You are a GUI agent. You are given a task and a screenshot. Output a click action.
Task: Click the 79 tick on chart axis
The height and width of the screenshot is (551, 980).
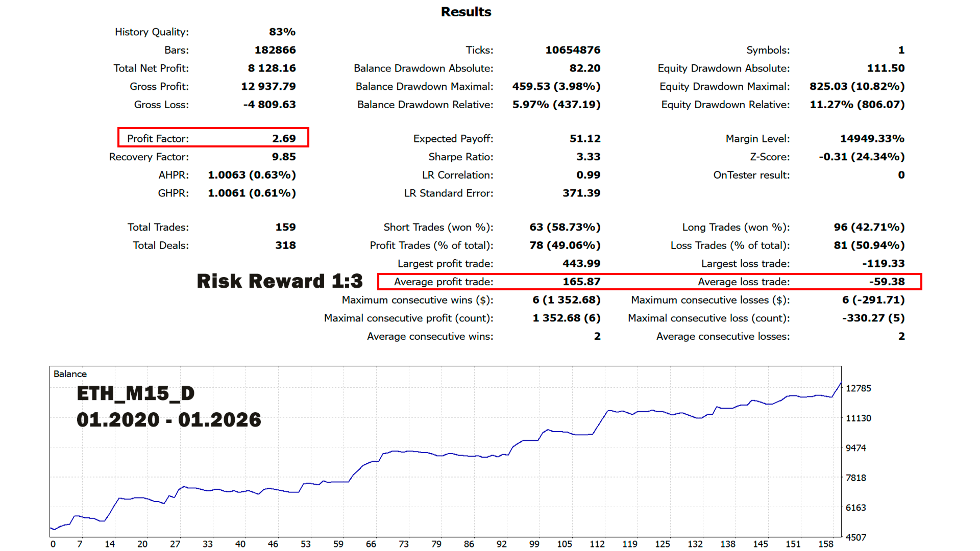coord(436,544)
